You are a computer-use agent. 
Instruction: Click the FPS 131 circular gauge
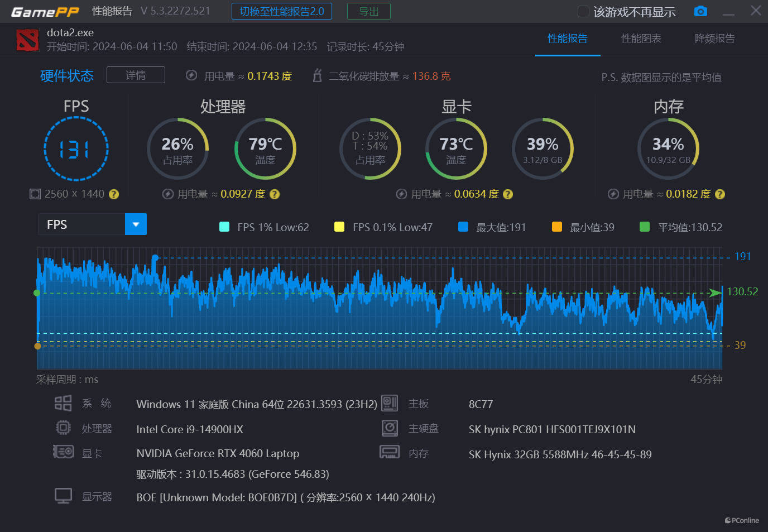click(76, 148)
